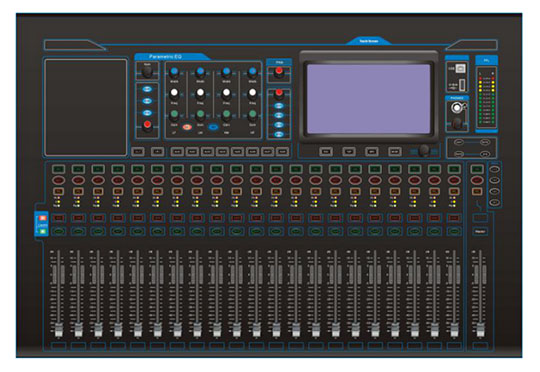540x372 pixels.
Task: Click the first band's blue Width knob
Action: coord(174,72)
